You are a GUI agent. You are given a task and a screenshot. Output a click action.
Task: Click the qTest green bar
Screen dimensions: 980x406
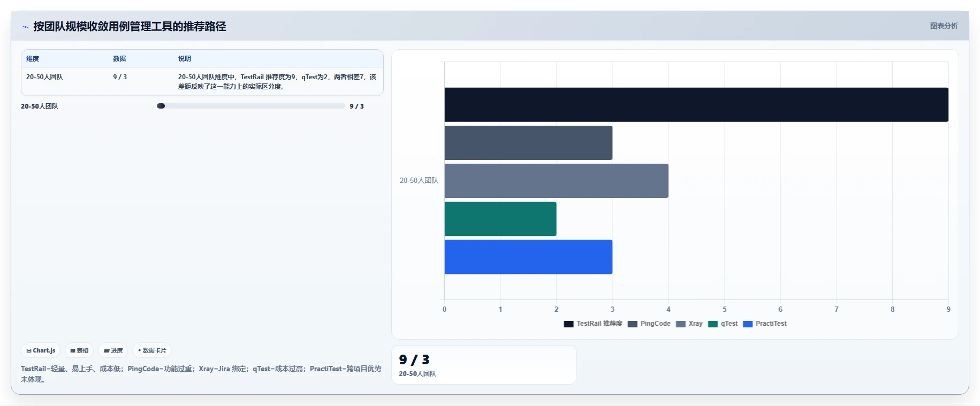[500, 219]
